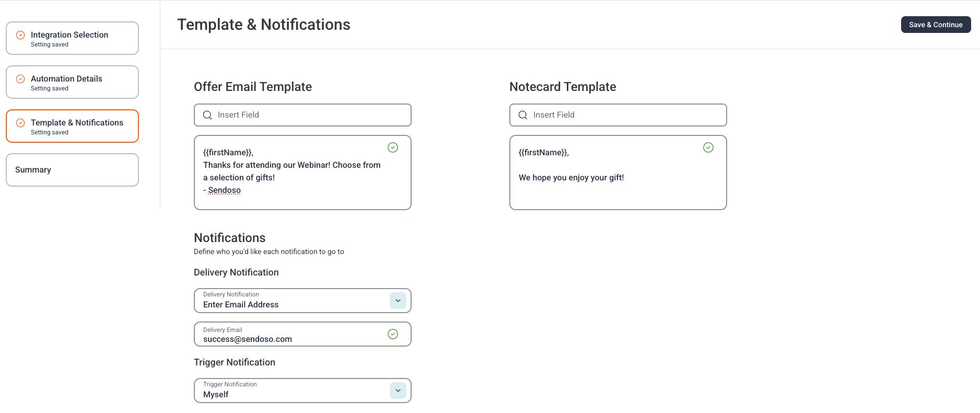This screenshot has width=980, height=413.
Task: Click Save & Continue button
Action: click(936, 25)
